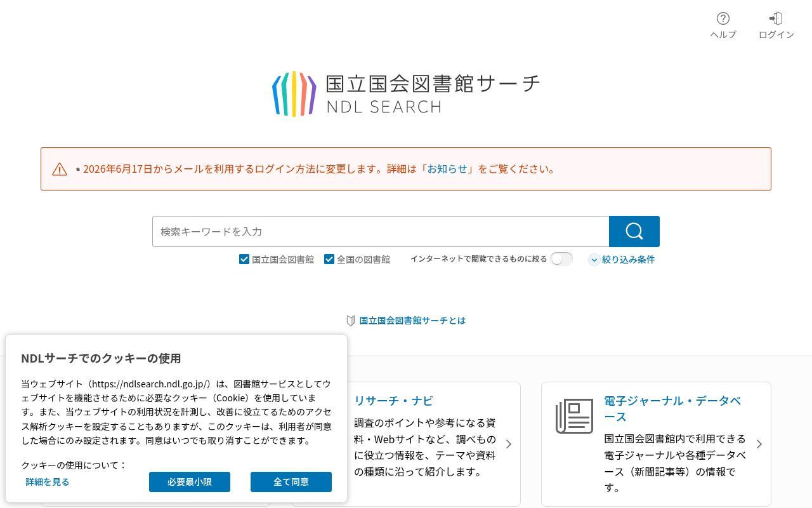Toggle インターネットで閲覧できるものに絞る switch
Screen dimensions: 812x508
pos(561,259)
